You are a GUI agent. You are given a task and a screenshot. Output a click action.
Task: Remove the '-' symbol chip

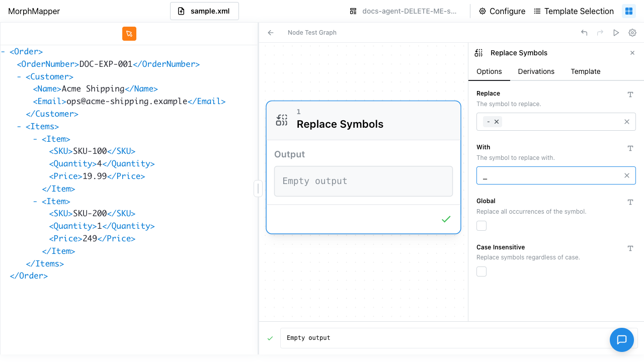497,122
